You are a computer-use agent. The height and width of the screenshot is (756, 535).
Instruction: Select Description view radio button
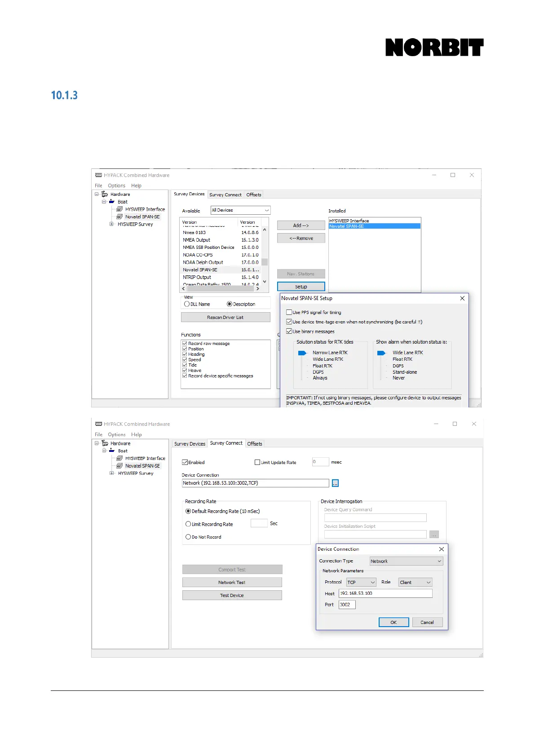[230, 304]
